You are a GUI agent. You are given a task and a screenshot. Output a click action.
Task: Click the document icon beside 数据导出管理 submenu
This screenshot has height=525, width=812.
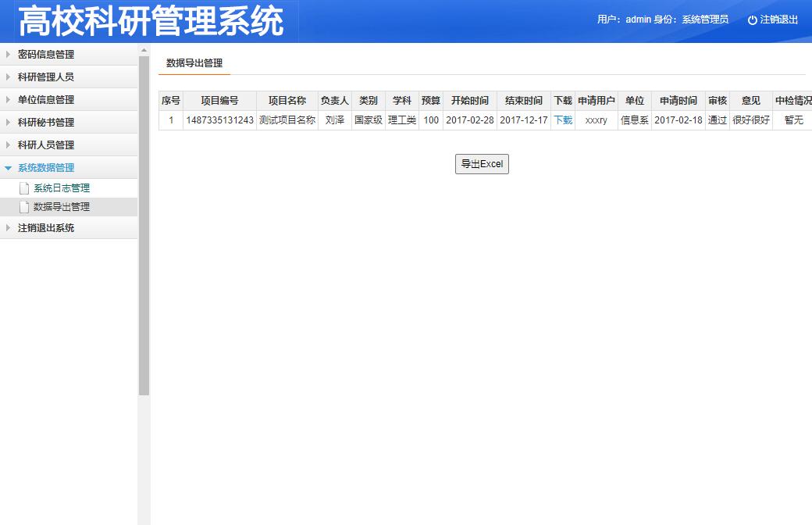click(x=24, y=208)
